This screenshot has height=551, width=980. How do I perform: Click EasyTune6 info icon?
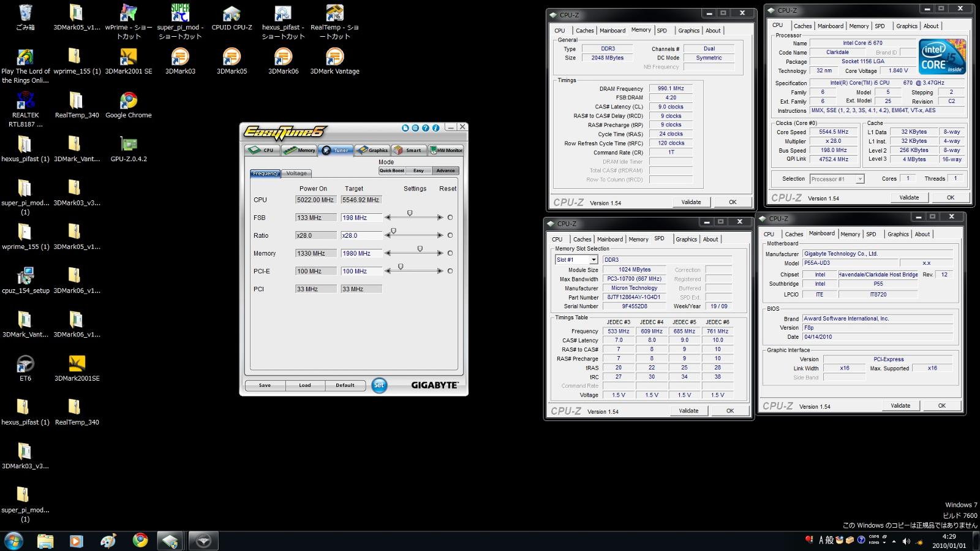pyautogui.click(x=435, y=128)
